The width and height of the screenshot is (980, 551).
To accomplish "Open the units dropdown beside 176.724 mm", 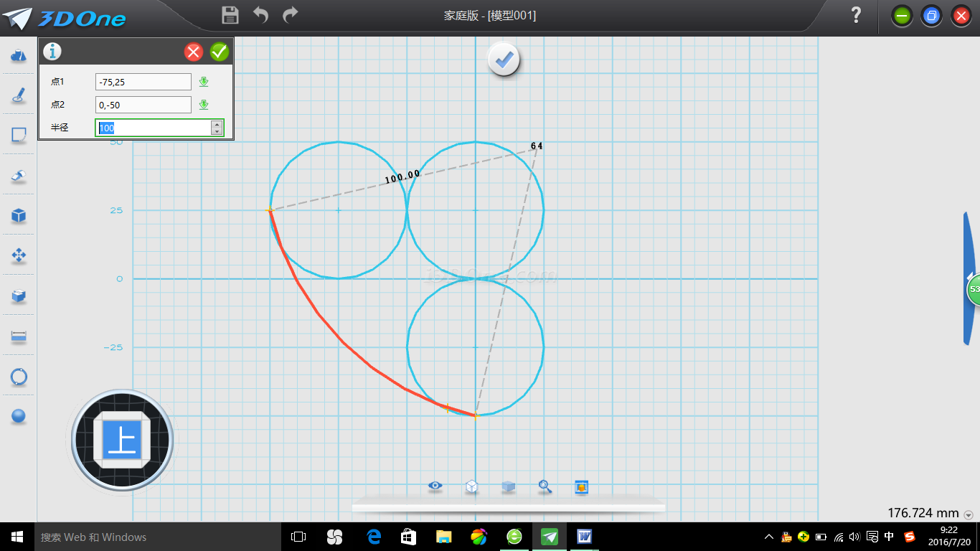I will point(969,514).
